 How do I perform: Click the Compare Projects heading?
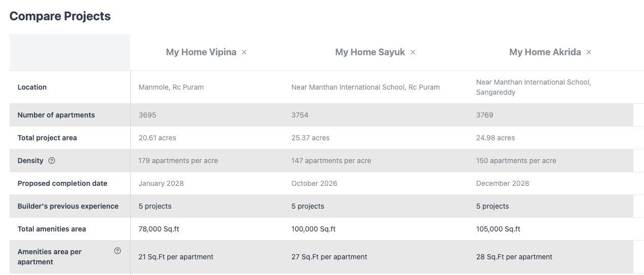pos(60,16)
